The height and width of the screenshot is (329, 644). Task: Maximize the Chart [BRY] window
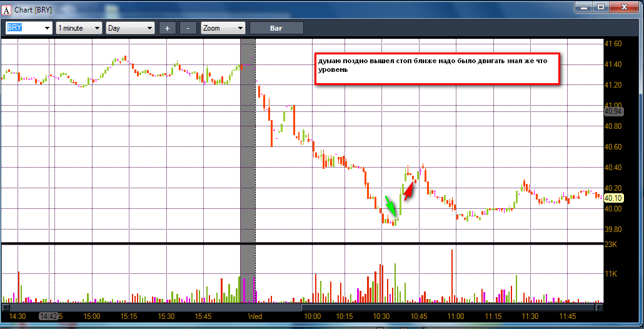click(601, 7)
